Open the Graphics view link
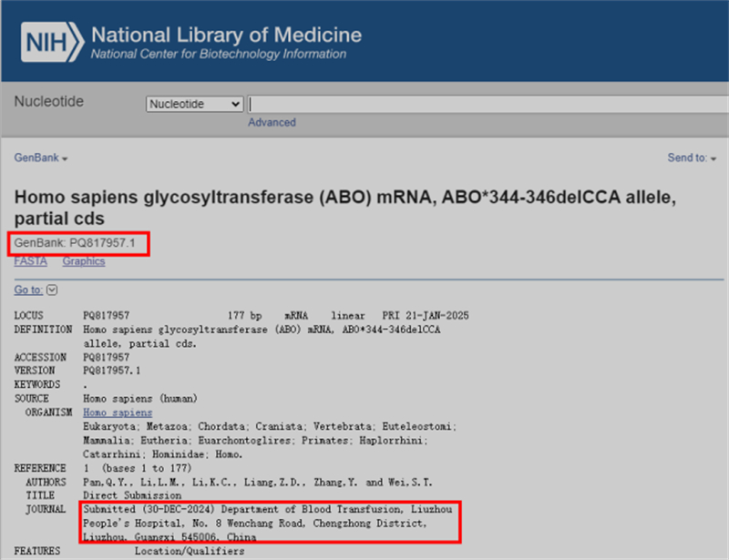The height and width of the screenshot is (560, 729). tap(84, 261)
